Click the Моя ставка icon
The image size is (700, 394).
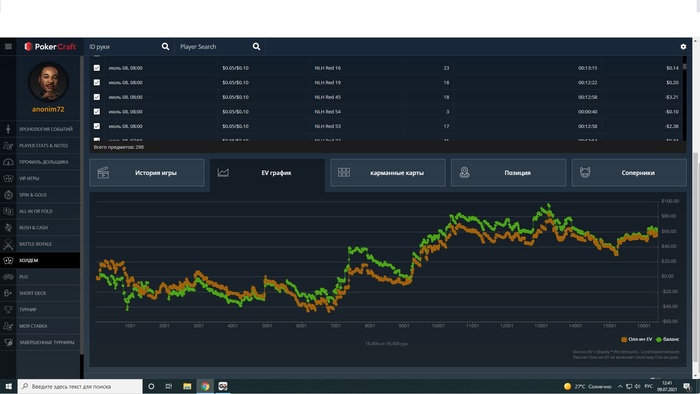(8, 326)
